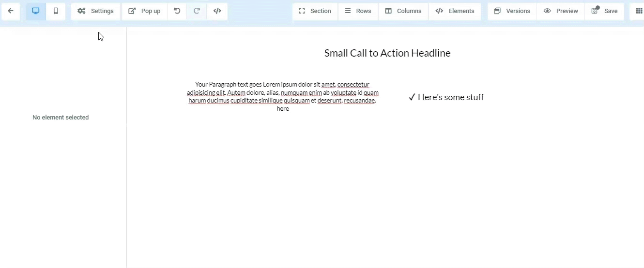
Task: Click the No element selected panel
Action: [61, 118]
